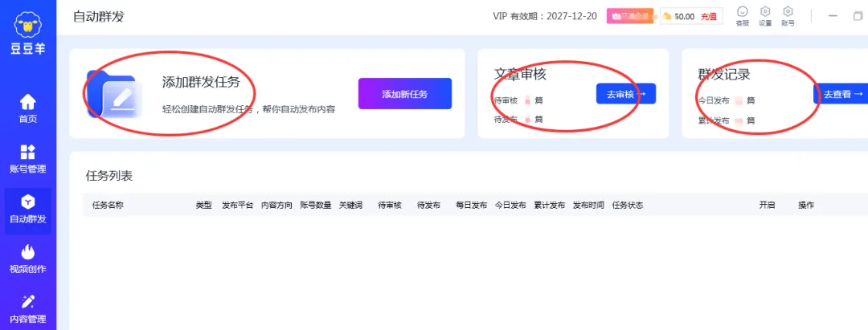Click the 任务名称 column header

(108, 205)
